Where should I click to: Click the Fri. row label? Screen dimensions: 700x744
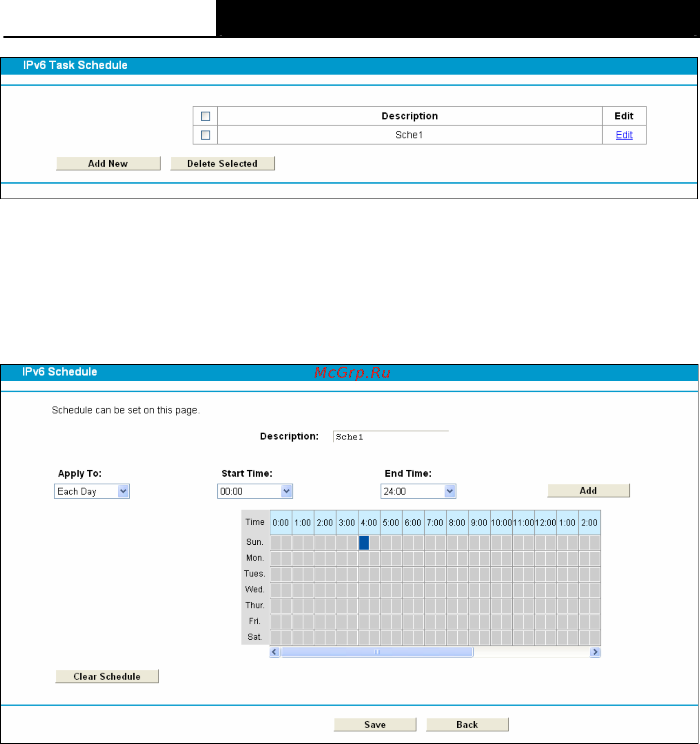pos(254,621)
